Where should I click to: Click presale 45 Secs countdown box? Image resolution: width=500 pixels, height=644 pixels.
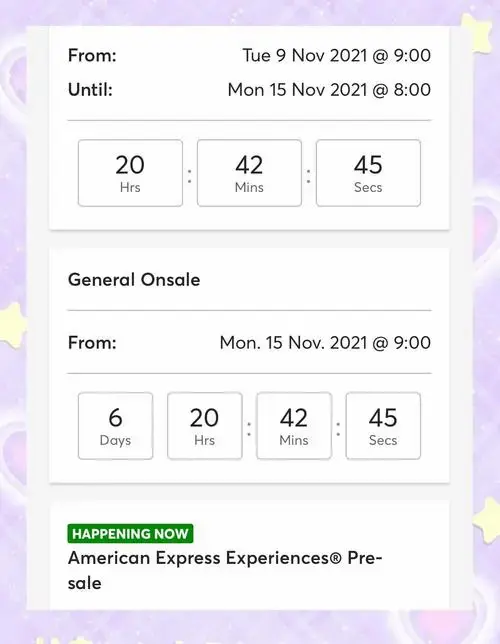point(368,173)
